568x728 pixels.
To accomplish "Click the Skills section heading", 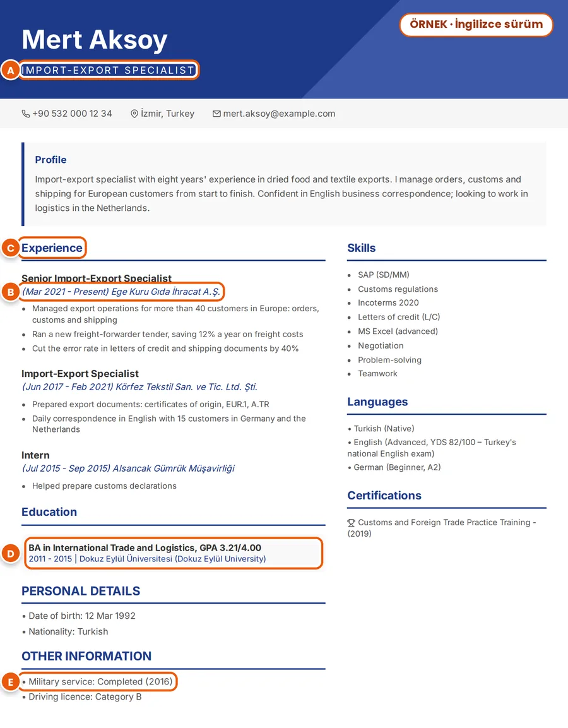I will pyautogui.click(x=362, y=248).
